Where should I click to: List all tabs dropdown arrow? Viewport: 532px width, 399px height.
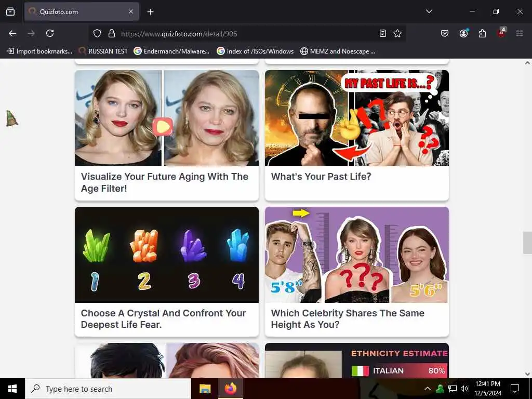pyautogui.click(x=429, y=11)
